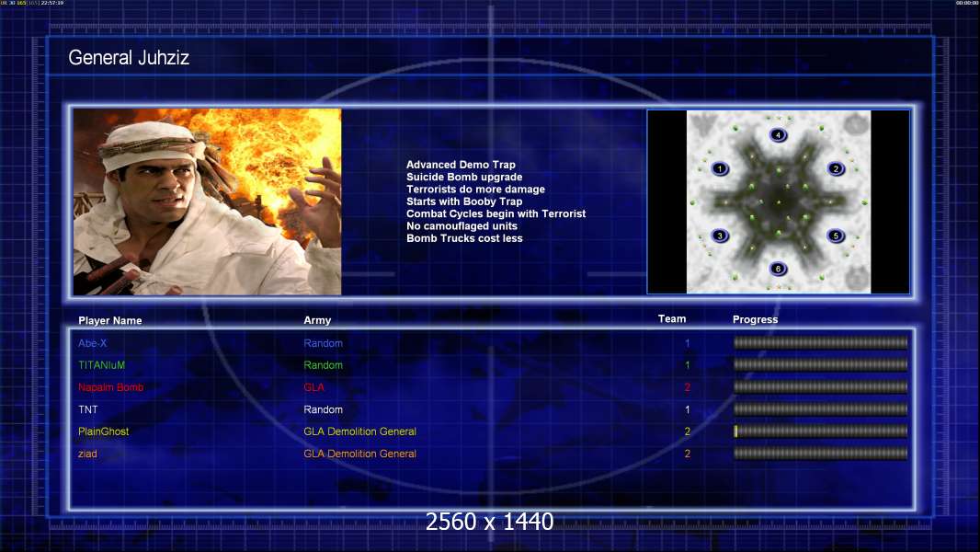Screen dimensions: 980x552
Task: Click start position 4 on the map
Action: [778, 135]
